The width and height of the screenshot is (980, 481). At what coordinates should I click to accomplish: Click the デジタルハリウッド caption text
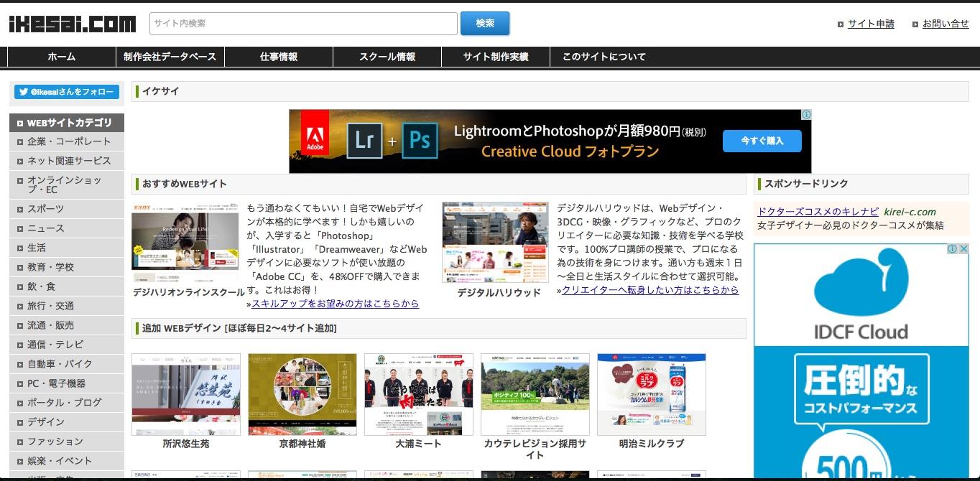(499, 293)
